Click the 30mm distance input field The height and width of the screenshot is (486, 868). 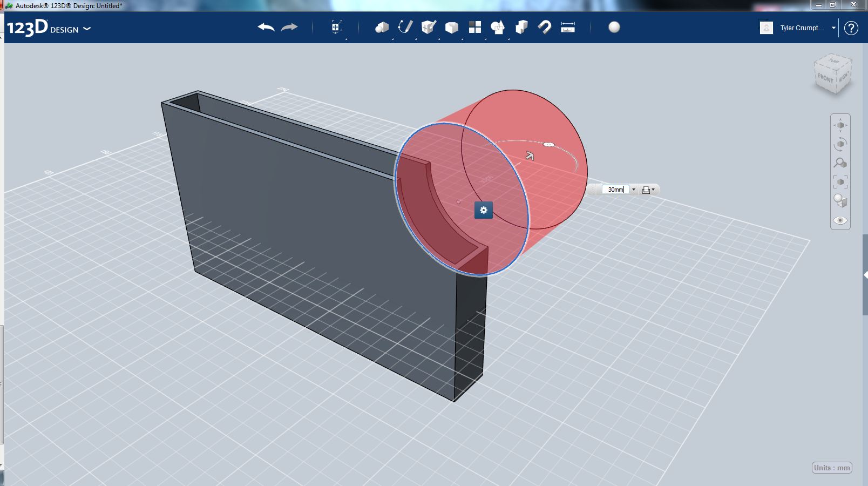pyautogui.click(x=615, y=190)
